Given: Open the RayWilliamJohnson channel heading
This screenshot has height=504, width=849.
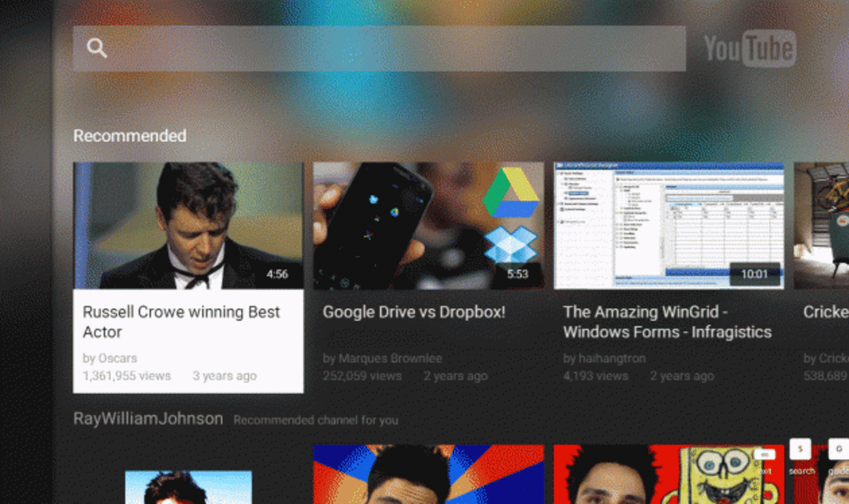Looking at the screenshot, I should (x=148, y=419).
